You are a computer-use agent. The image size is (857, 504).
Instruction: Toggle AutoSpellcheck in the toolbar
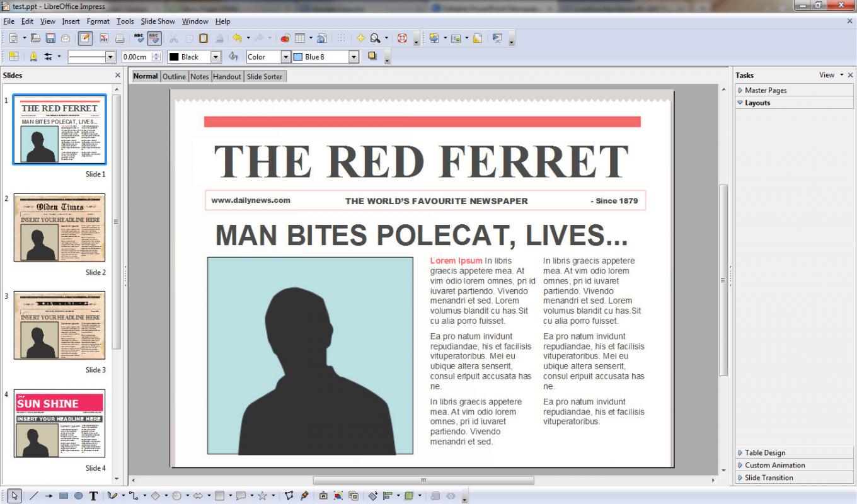(x=154, y=38)
